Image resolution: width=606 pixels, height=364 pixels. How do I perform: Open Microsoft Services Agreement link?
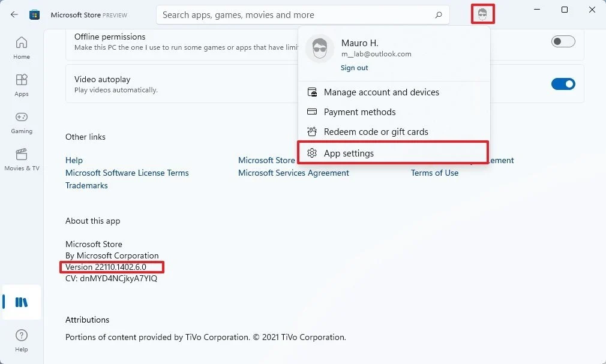(293, 173)
